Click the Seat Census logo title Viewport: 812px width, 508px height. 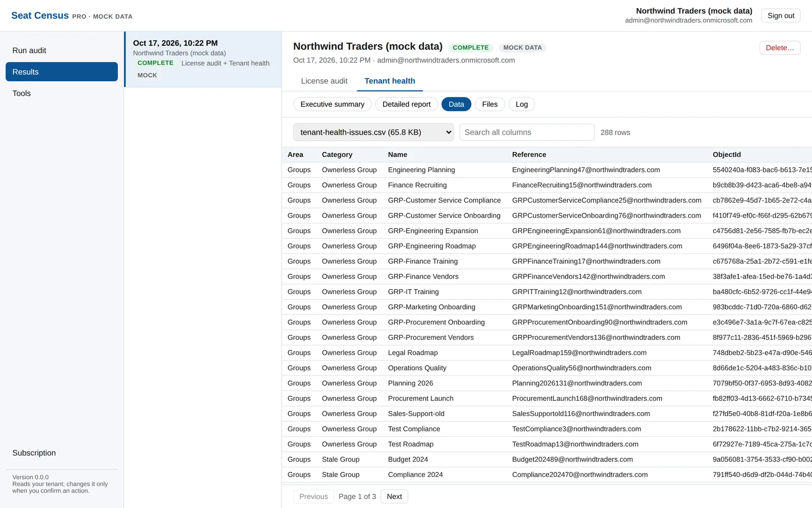click(x=40, y=16)
